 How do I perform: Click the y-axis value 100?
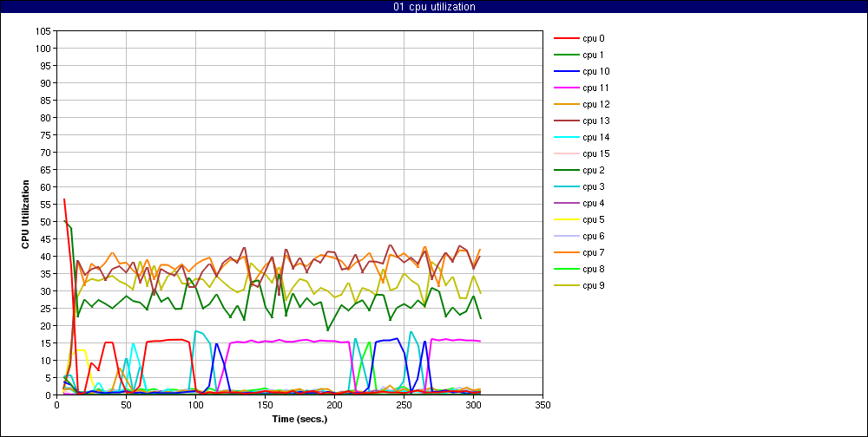coord(44,49)
